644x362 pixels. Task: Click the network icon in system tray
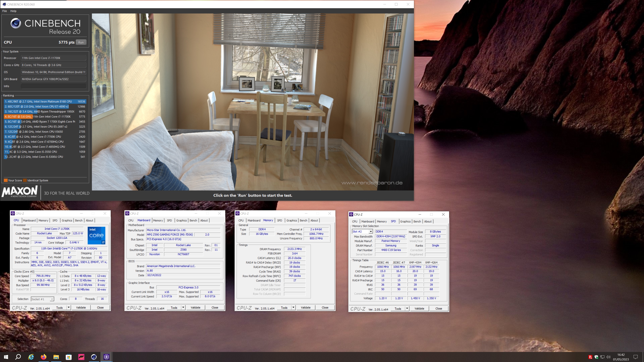pos(603,357)
